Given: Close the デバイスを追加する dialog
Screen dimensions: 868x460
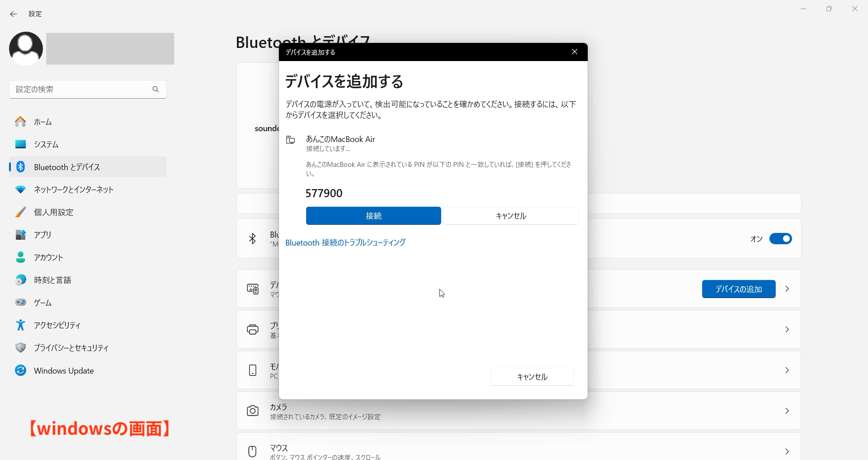Looking at the screenshot, I should pos(575,52).
